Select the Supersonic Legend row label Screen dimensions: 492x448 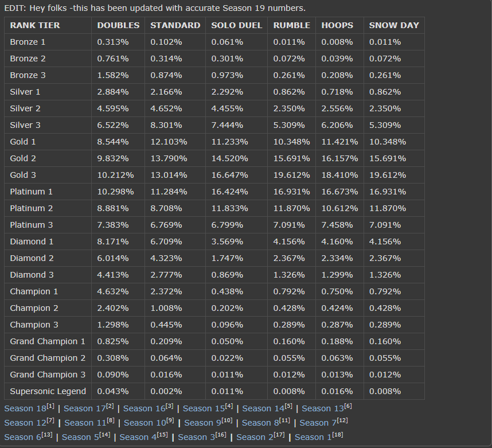point(48,391)
